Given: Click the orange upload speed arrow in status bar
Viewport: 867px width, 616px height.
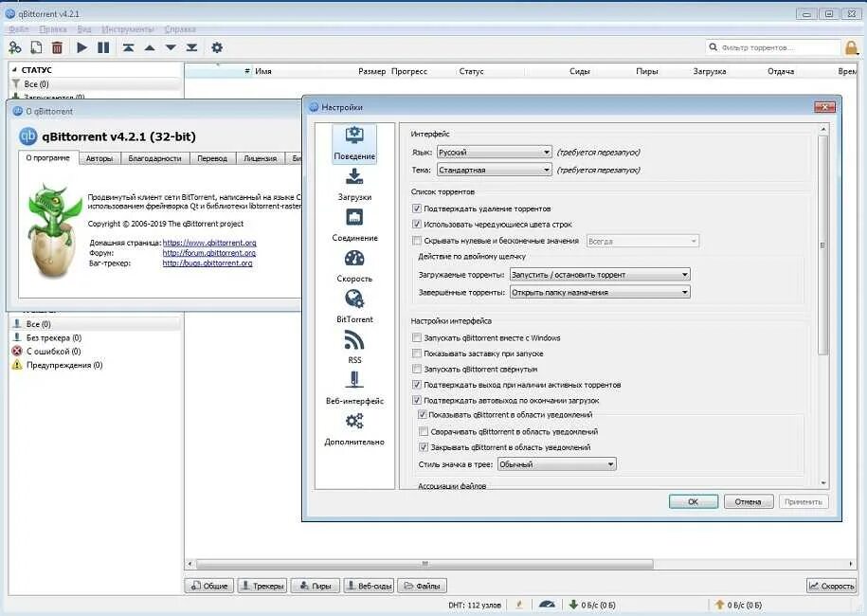Looking at the screenshot, I should click(719, 605).
